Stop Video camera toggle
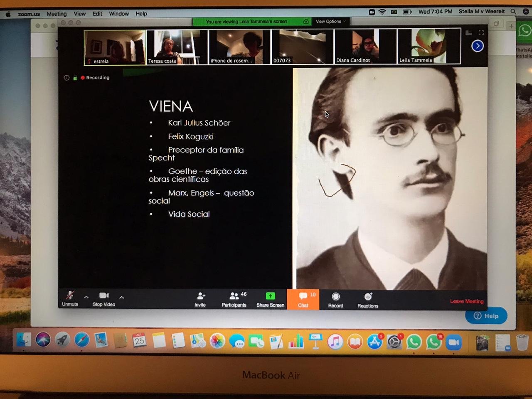This screenshot has width=532, height=399. [x=103, y=298]
